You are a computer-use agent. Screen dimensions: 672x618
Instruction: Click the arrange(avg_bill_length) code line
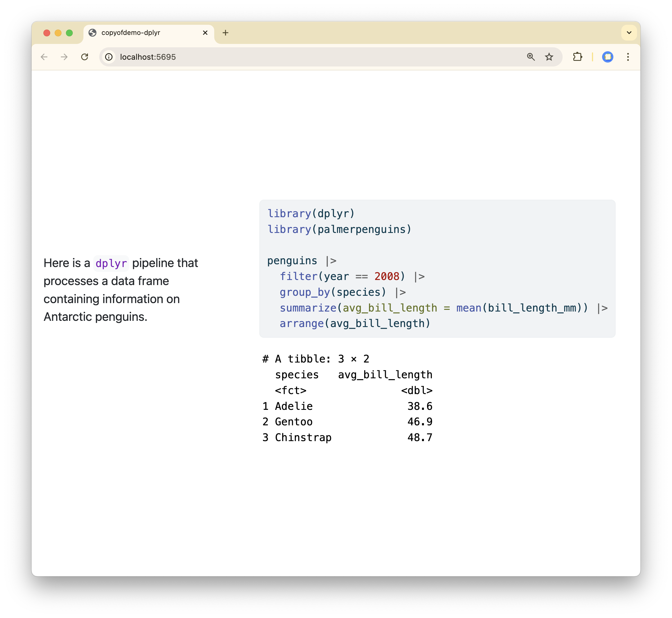(x=355, y=323)
